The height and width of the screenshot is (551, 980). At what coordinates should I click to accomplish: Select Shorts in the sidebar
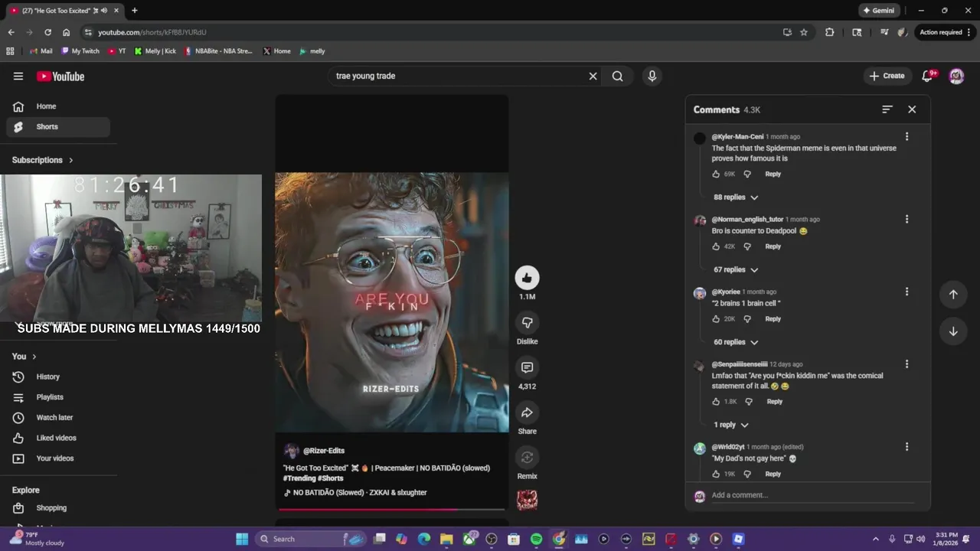[x=58, y=127]
